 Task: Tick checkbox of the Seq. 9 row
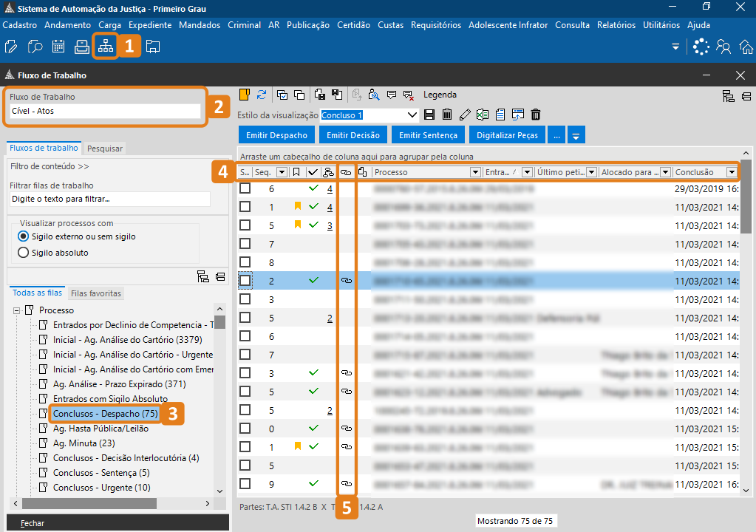245,484
